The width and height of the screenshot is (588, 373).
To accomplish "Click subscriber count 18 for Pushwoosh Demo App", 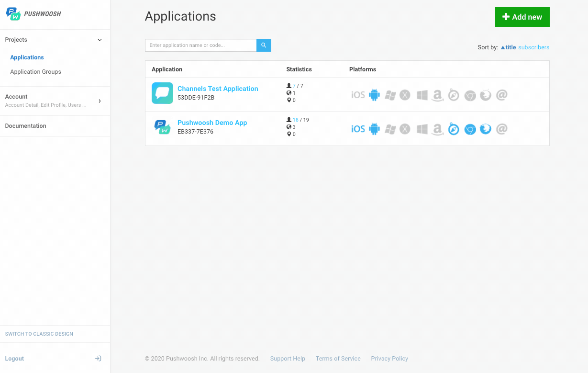I will coord(296,120).
